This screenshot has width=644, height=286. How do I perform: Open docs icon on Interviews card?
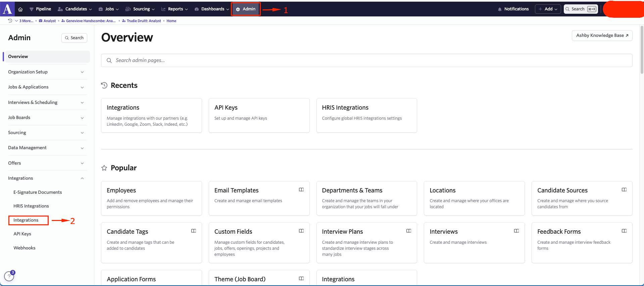click(x=516, y=231)
